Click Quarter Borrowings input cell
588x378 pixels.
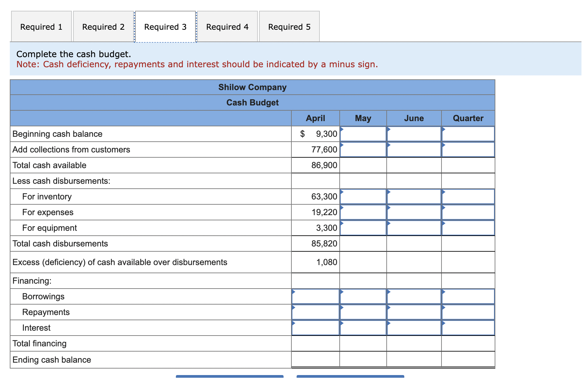468,296
